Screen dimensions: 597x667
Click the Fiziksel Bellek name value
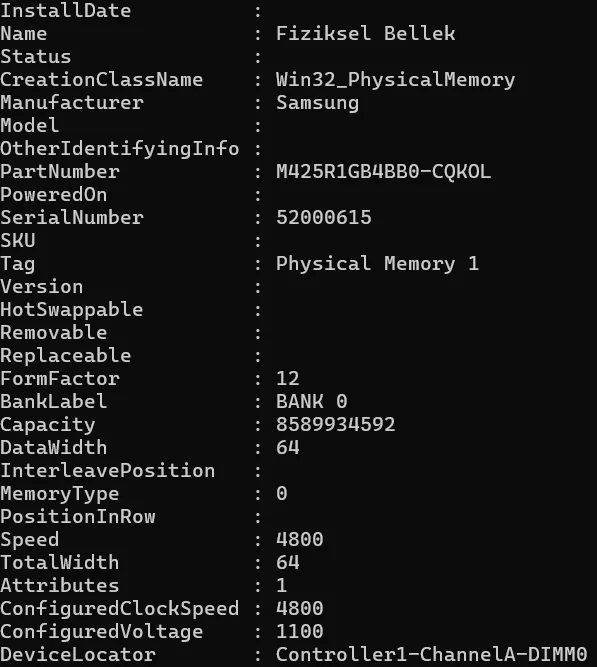[366, 34]
